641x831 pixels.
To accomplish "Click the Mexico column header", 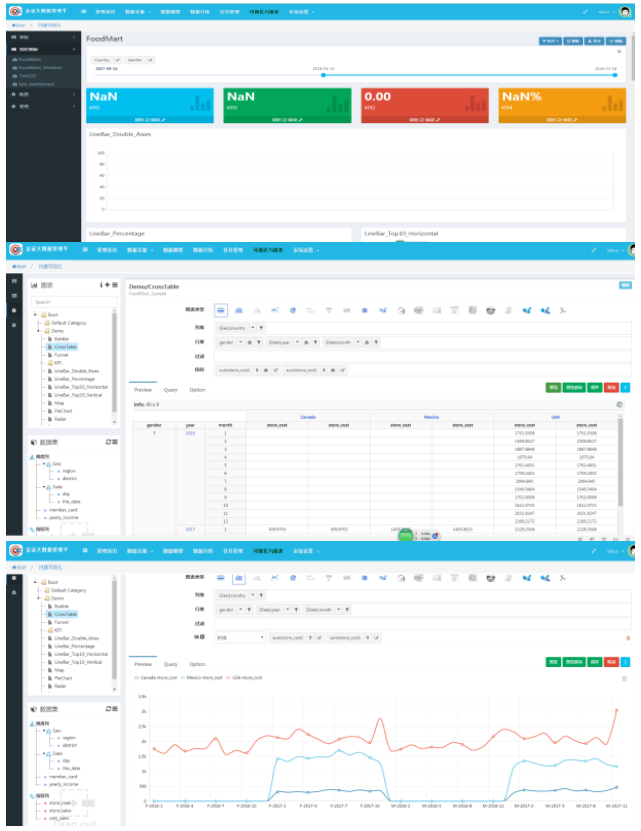I will [432, 417].
